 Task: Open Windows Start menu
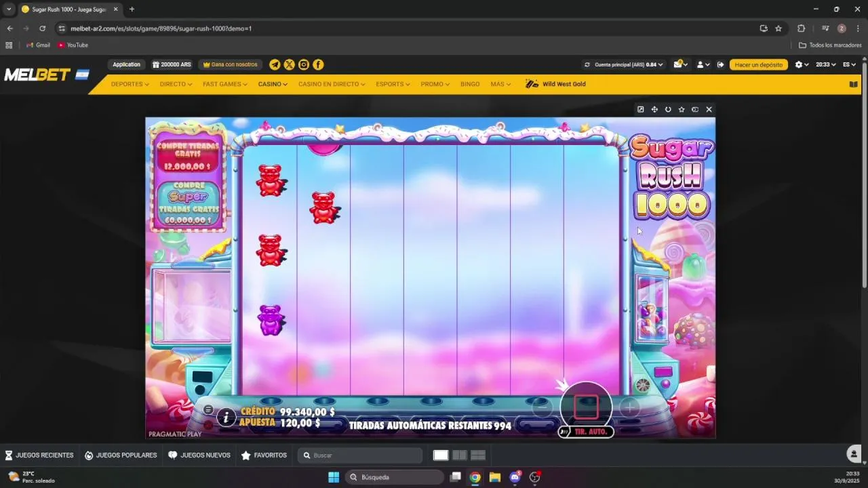[x=334, y=477]
